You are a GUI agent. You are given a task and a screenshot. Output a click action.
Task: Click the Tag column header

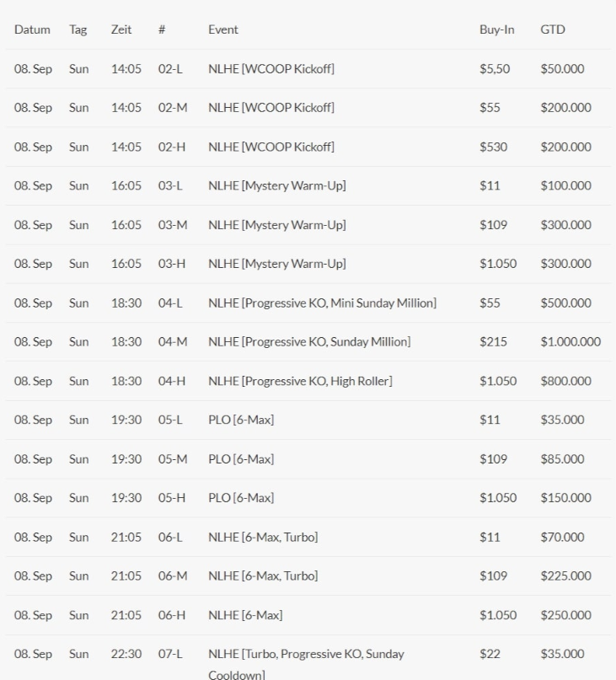point(78,29)
